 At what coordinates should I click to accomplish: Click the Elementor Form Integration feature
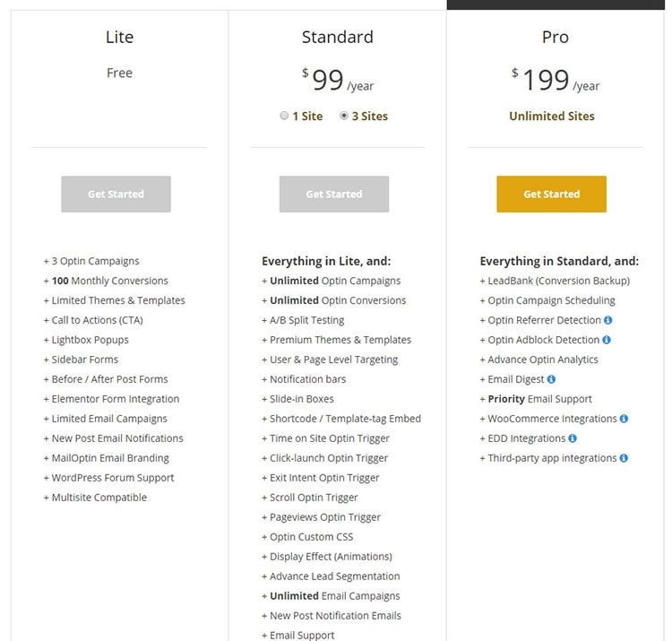(115, 399)
